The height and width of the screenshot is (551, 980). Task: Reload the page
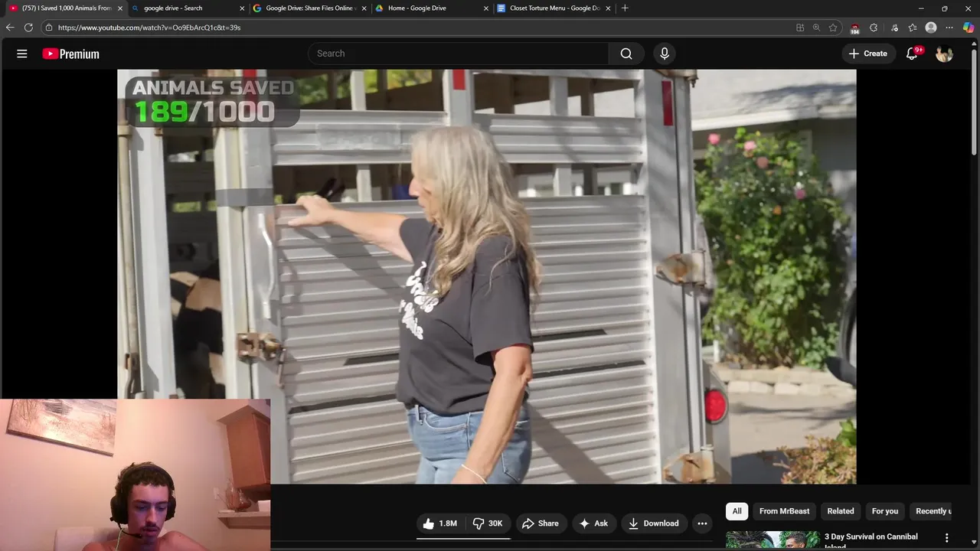28,28
